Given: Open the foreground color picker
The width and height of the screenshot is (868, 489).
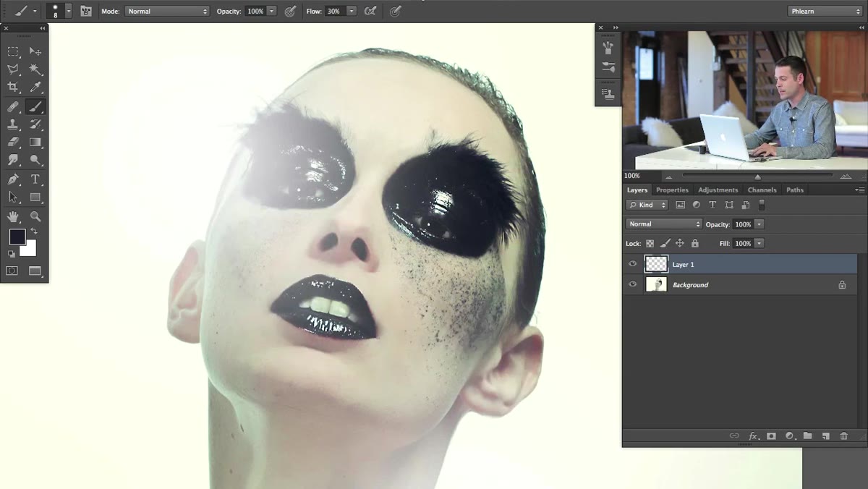Looking at the screenshot, I should tap(17, 237).
